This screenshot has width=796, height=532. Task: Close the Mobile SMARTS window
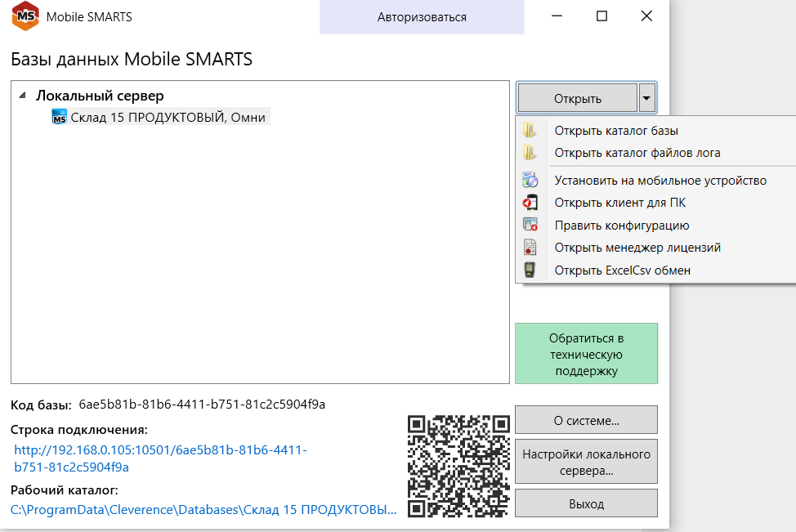pos(646,16)
